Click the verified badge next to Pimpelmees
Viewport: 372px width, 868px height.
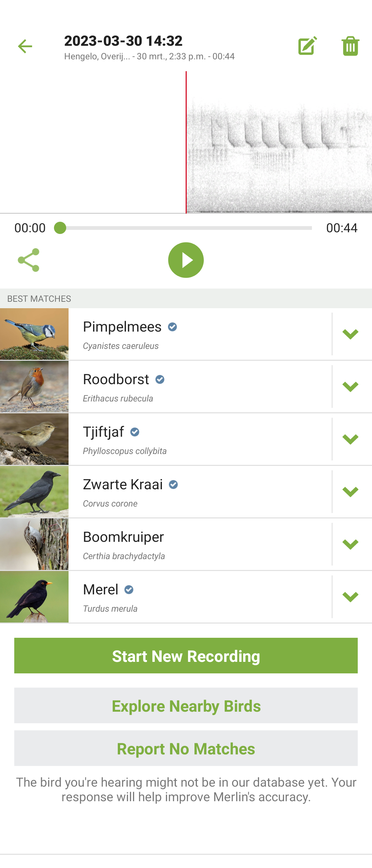172,327
